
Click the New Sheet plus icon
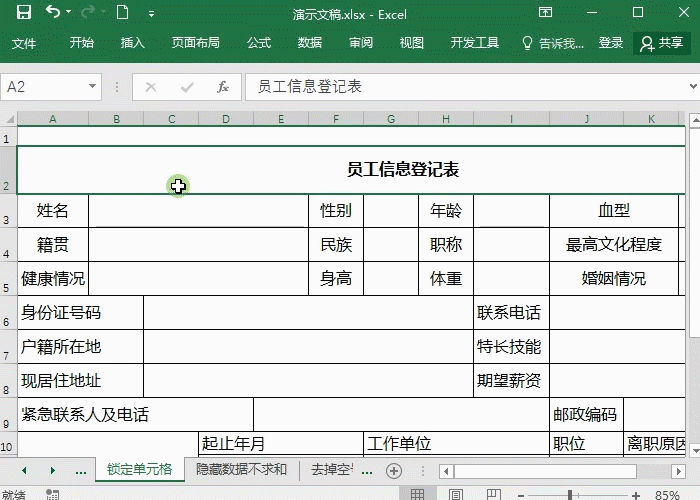pos(394,471)
